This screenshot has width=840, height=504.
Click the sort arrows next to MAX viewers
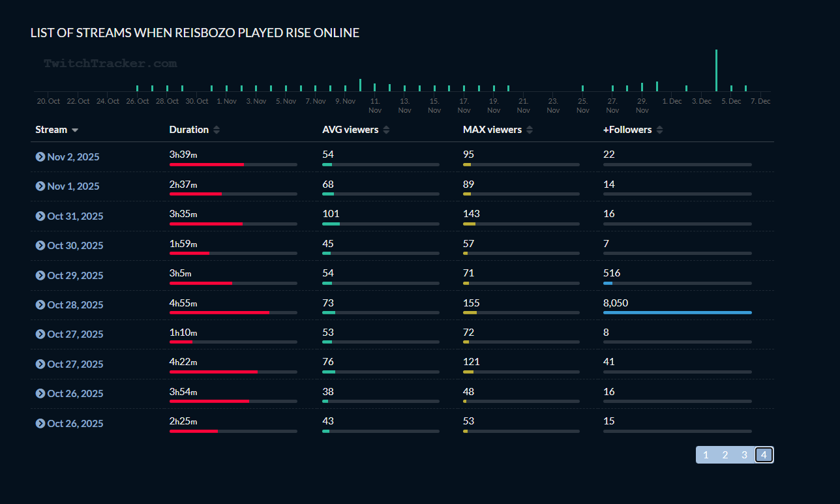pos(530,130)
